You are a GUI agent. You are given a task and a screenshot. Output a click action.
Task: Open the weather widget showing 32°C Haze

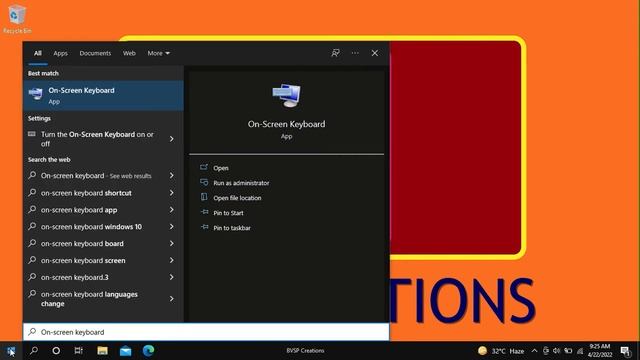tap(501, 351)
